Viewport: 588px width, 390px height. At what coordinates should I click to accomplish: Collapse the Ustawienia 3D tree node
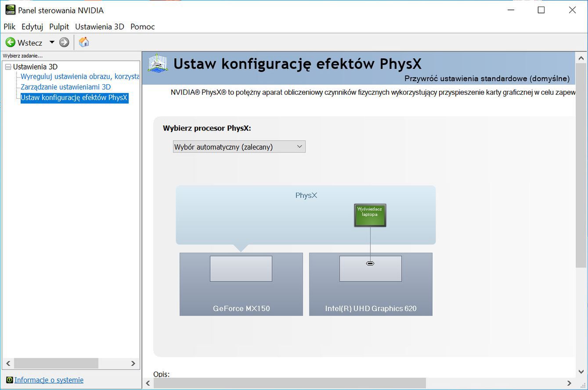8,67
